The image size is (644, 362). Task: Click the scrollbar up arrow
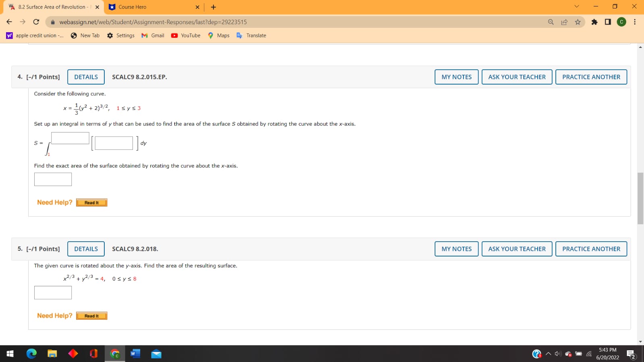[640, 47]
